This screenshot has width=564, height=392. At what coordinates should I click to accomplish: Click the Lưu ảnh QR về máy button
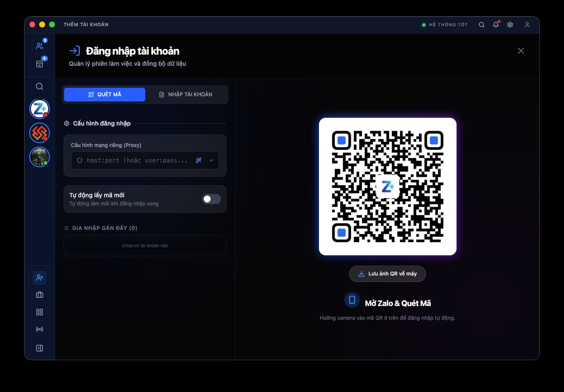387,273
